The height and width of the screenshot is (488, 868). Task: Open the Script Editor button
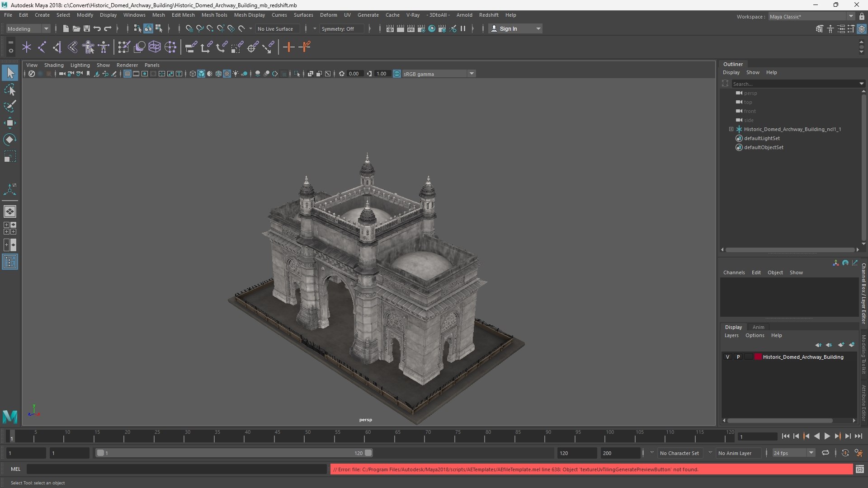point(859,469)
